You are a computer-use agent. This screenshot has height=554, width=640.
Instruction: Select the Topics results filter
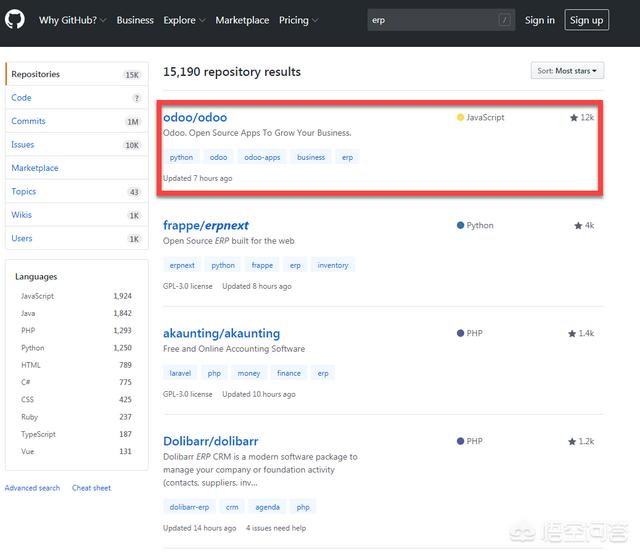click(76, 191)
